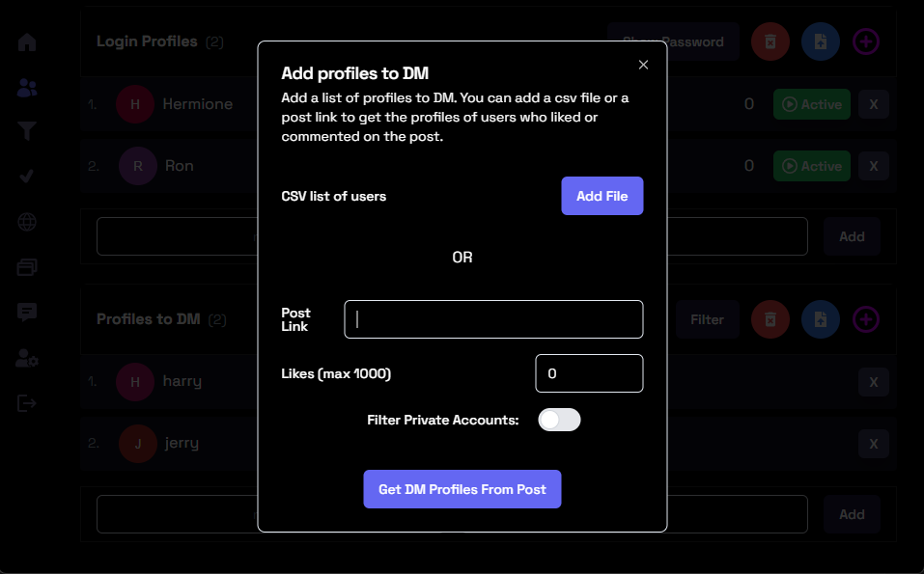Image resolution: width=924 pixels, height=574 pixels.
Task: Select the People icon in the sidebar
Action: (x=26, y=87)
